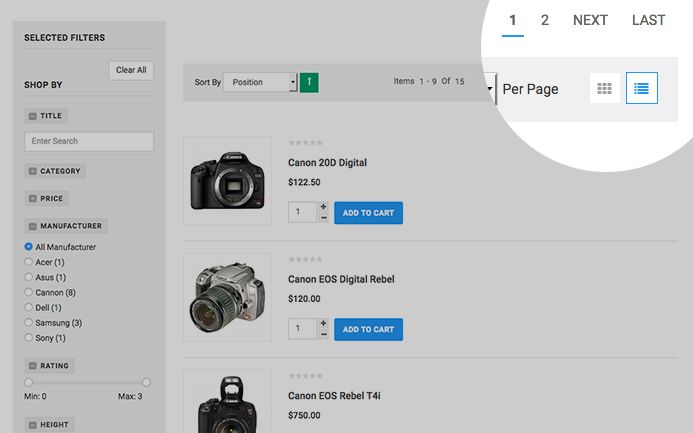Open Canon EOS Rebel T4i product title
Screen dimensions: 693x433
[x=334, y=396]
